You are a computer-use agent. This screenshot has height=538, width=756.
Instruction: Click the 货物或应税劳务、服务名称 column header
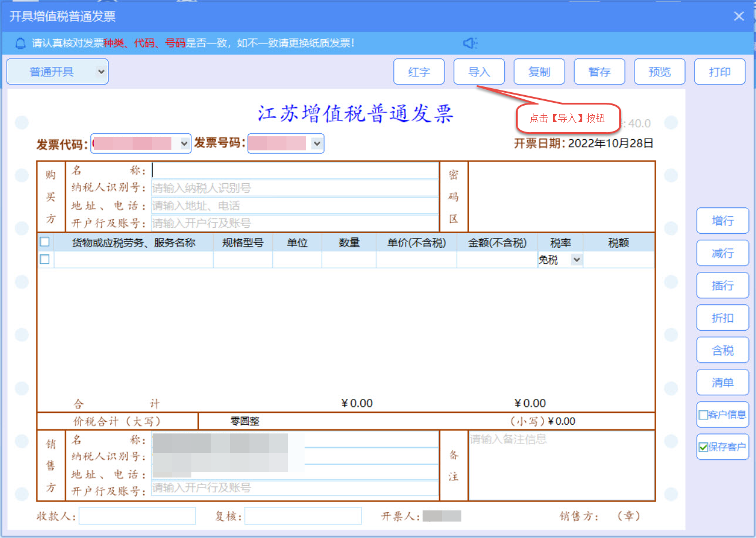(x=134, y=243)
